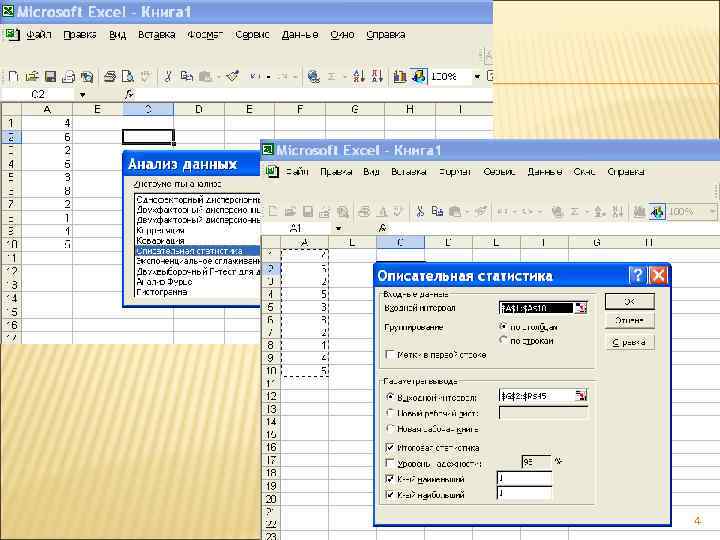The height and width of the screenshot is (540, 720).
Task: Click Insert Hyperlink globe icon in back window
Action: coord(314,76)
